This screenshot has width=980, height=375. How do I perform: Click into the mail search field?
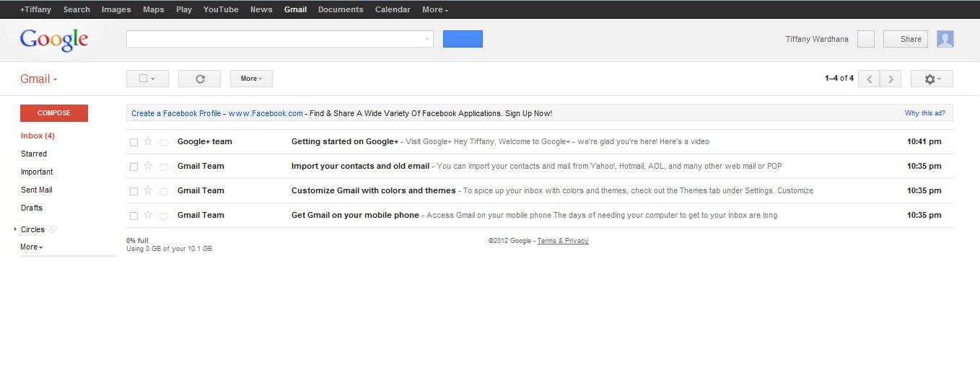click(274, 39)
